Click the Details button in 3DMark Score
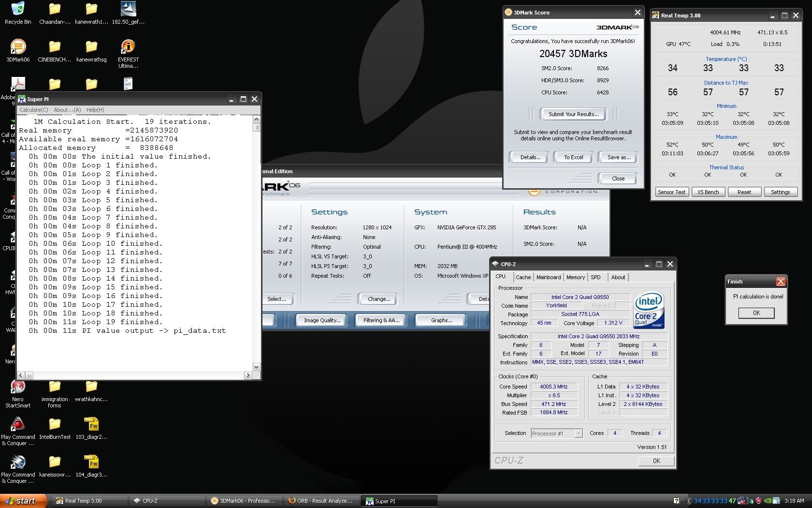This screenshot has height=508, width=812. pos(530,157)
